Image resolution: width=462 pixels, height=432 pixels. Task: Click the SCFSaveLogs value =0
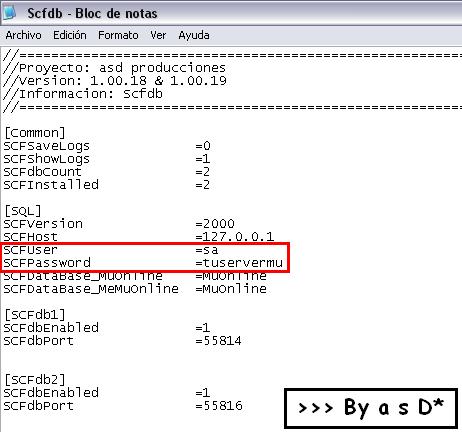[x=203, y=146]
